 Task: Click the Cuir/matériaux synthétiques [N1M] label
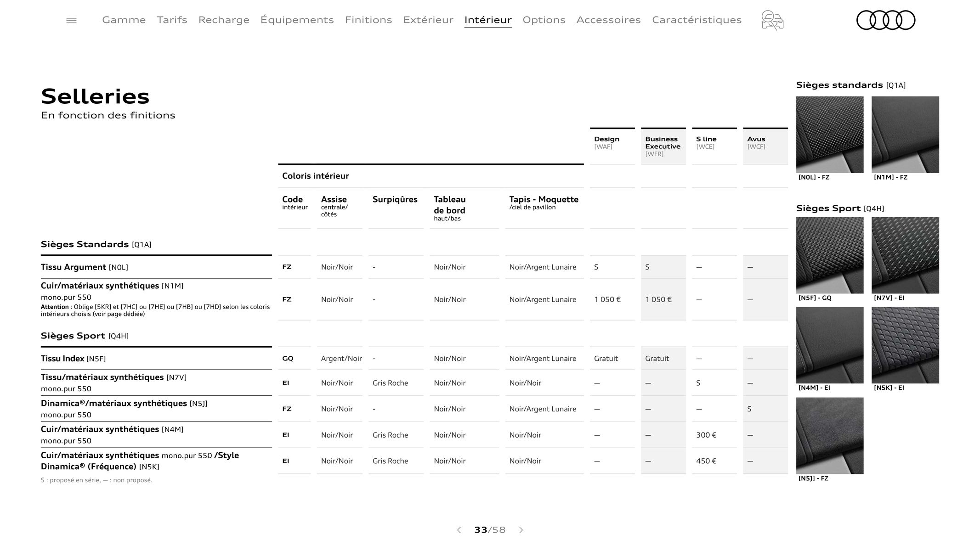112,286
